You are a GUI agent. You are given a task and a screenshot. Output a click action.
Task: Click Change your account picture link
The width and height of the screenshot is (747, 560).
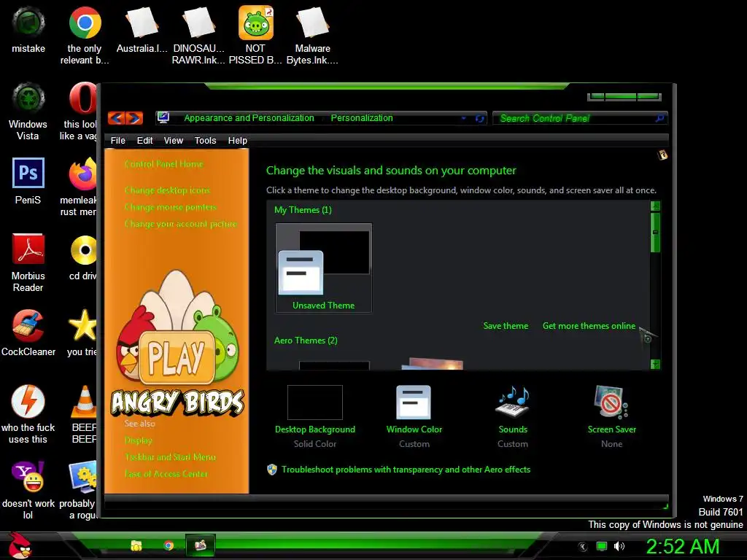pyautogui.click(x=181, y=224)
